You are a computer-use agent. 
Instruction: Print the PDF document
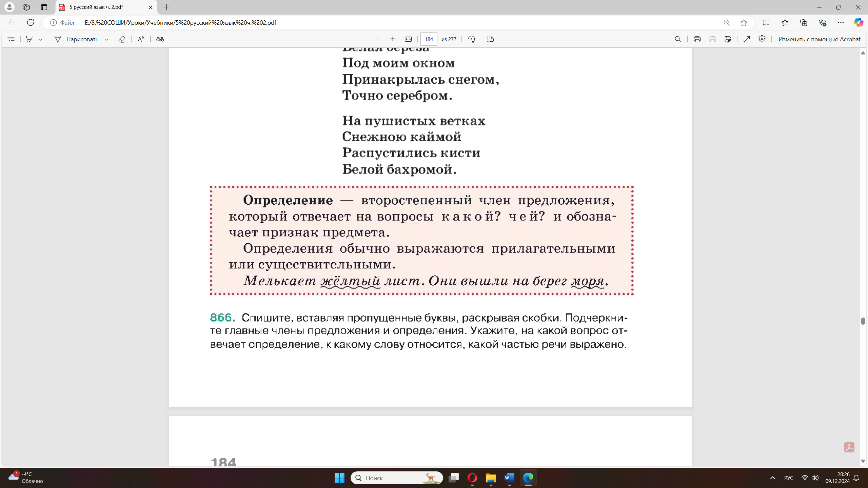[x=697, y=39]
